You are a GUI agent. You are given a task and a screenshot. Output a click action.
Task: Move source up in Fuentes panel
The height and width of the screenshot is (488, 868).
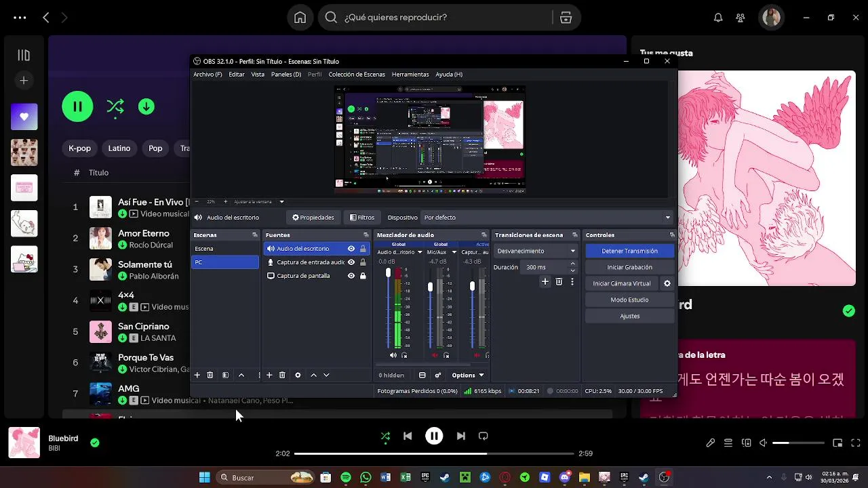point(313,375)
